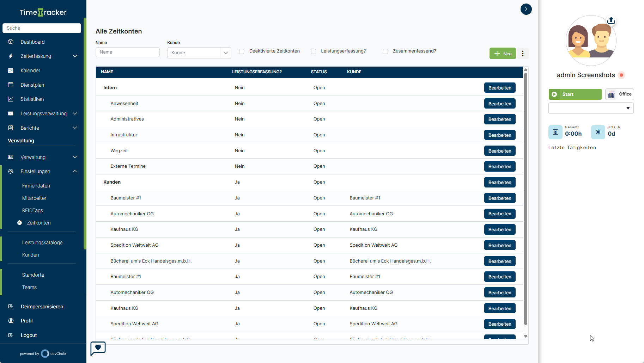This screenshot has width=644, height=363.
Task: Navigate to Kunden in sidebar
Action: tap(30, 255)
